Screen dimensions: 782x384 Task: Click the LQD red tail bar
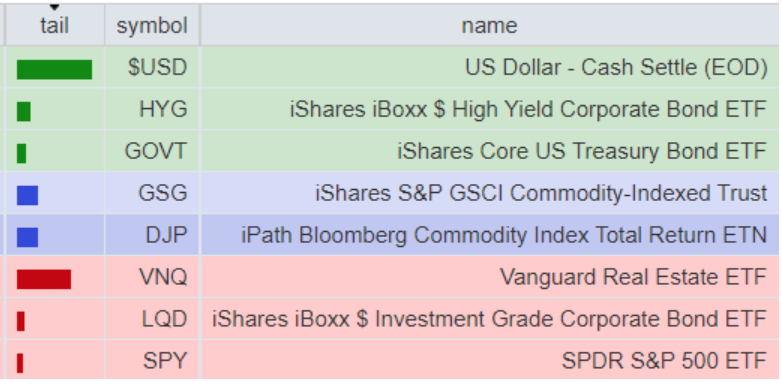[20, 321]
